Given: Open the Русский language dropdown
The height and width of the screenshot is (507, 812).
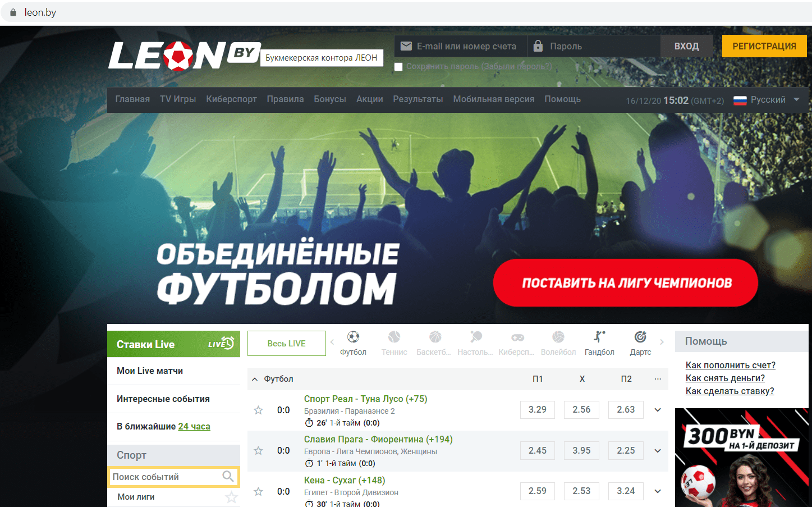Looking at the screenshot, I should [x=767, y=100].
